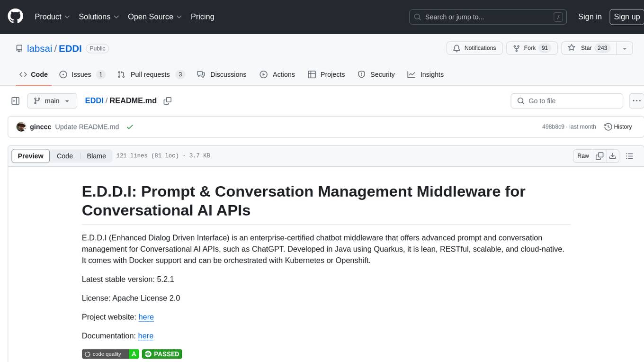Click the Public visibility label
This screenshot has height=362, width=644.
pyautogui.click(x=98, y=48)
